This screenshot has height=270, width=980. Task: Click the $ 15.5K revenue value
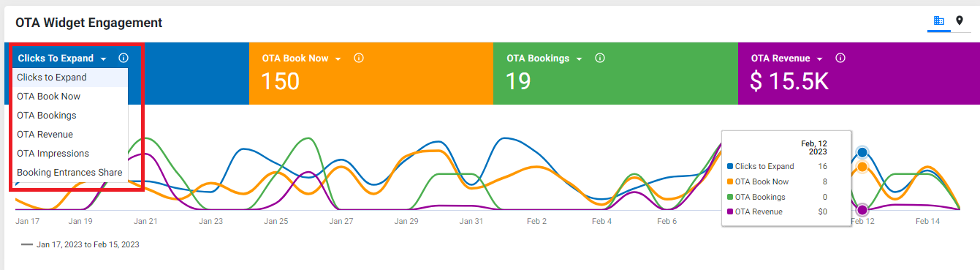pos(790,81)
